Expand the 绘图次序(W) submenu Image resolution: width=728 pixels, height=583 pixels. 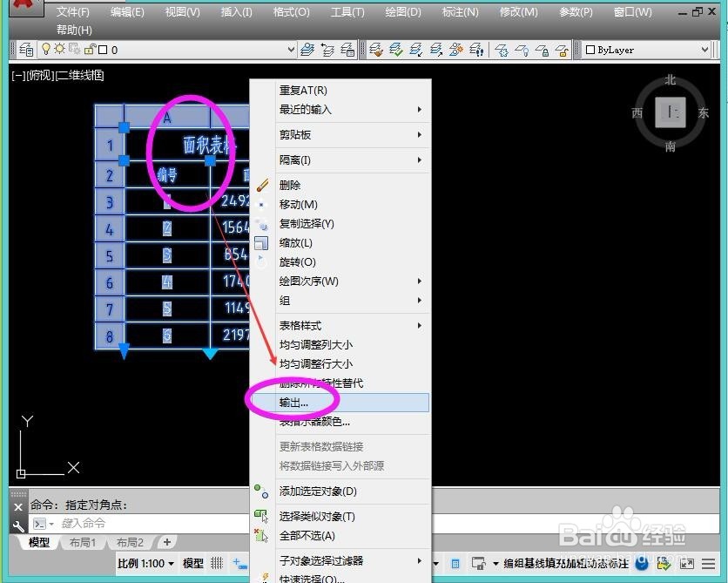pyautogui.click(x=340, y=281)
